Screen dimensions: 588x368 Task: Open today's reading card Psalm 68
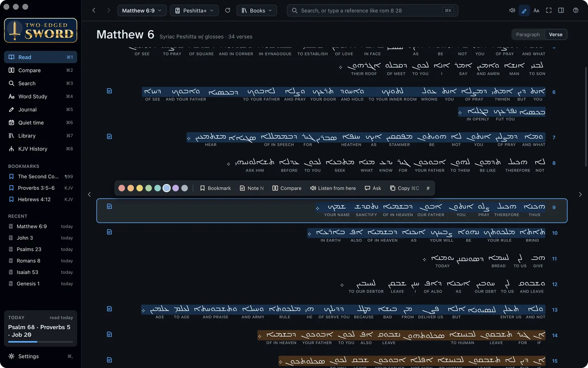41,328
